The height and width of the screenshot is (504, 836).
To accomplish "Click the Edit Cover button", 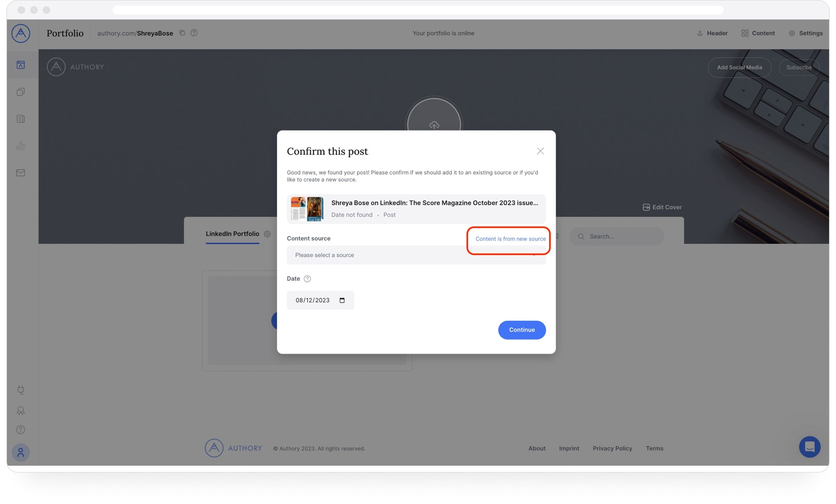I will point(662,207).
